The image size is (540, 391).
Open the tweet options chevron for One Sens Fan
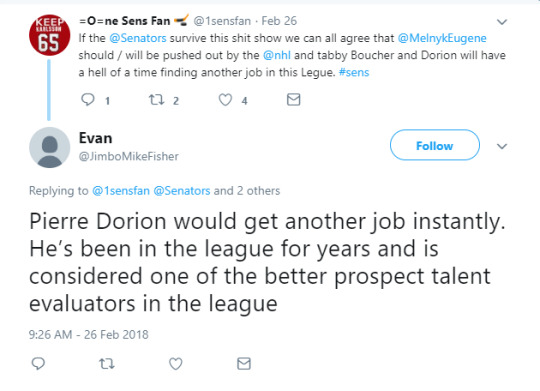[x=502, y=22]
